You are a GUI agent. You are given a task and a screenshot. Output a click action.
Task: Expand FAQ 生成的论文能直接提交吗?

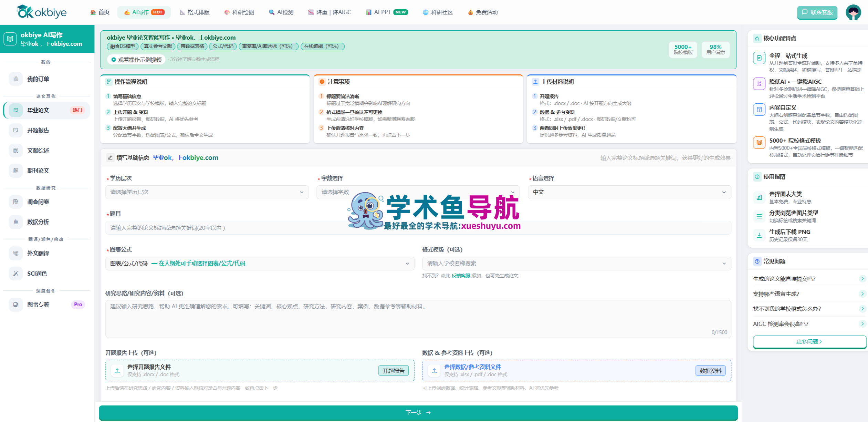click(809, 279)
